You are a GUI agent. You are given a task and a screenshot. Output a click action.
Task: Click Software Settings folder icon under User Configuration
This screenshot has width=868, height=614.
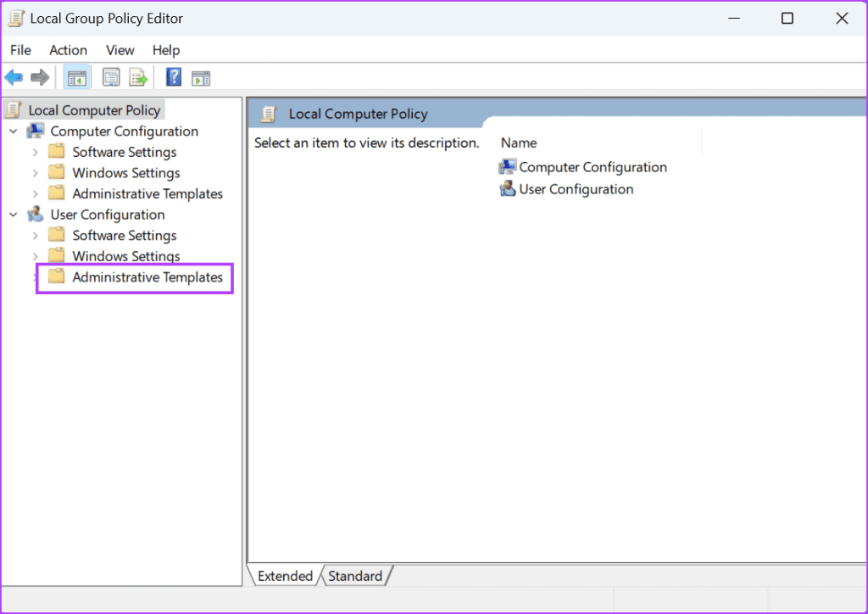[x=57, y=235]
